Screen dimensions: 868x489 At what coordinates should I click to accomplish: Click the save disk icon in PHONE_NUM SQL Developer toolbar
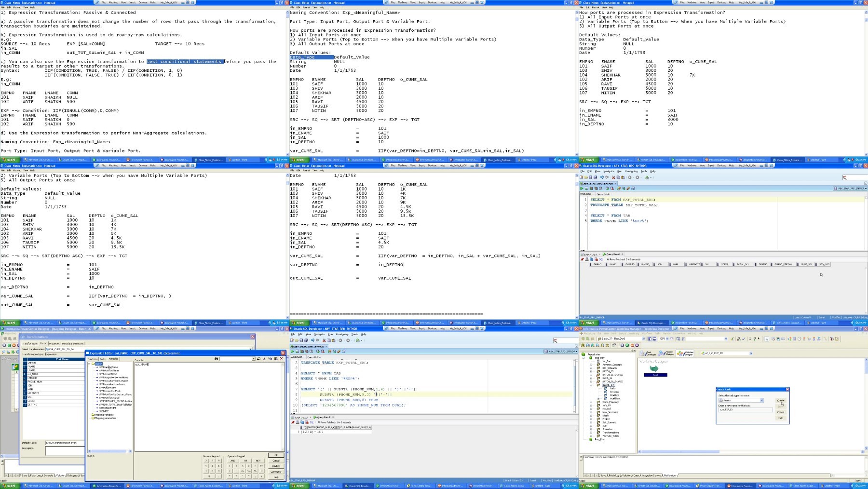click(301, 340)
